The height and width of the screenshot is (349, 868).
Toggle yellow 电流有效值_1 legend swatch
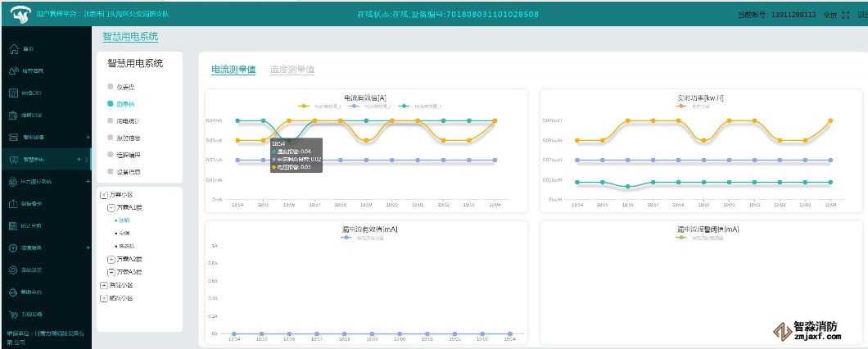click(x=305, y=107)
